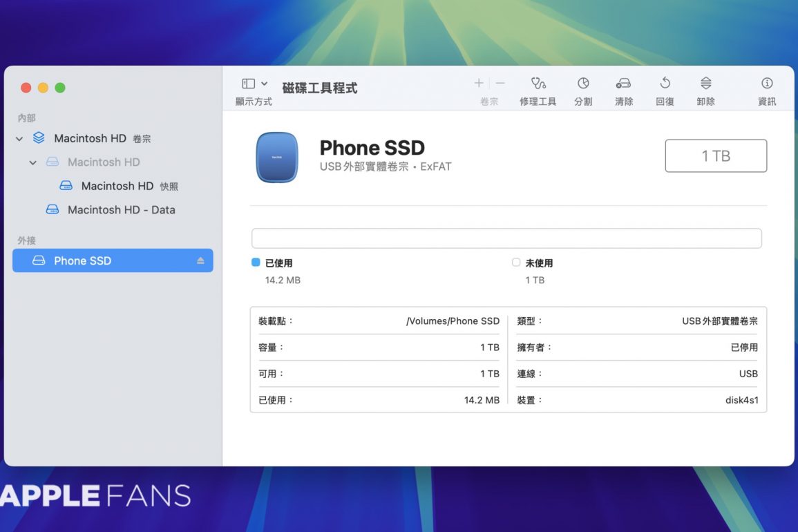Click the 1 TB capacity box
The height and width of the screenshot is (532, 798).
(716, 156)
